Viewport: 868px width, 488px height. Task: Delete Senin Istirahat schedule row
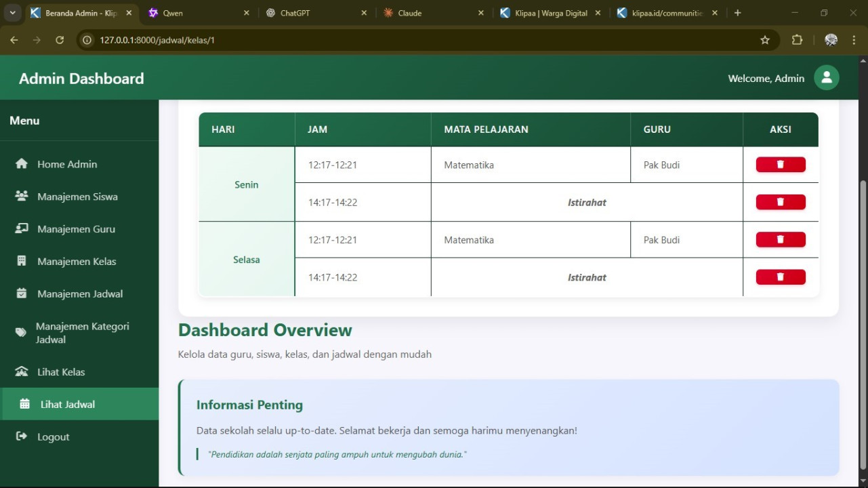click(x=780, y=202)
